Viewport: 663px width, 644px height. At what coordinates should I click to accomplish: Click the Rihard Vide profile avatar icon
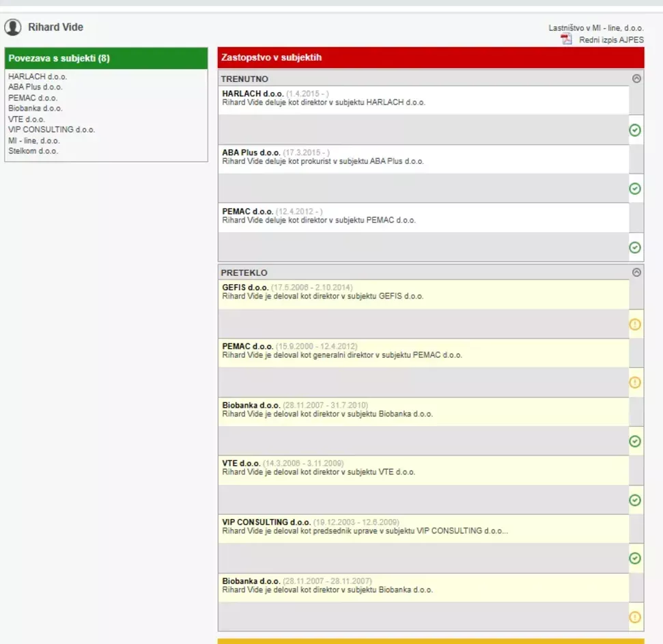coord(13,28)
